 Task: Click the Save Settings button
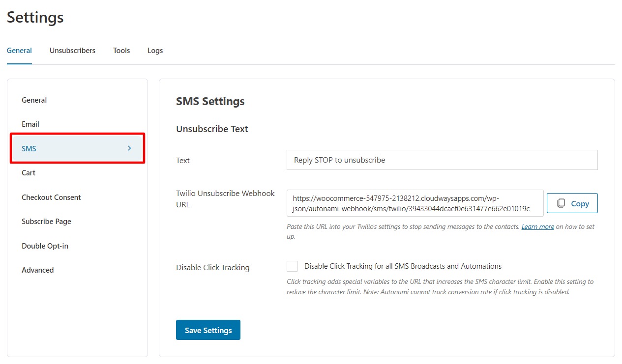[208, 330]
